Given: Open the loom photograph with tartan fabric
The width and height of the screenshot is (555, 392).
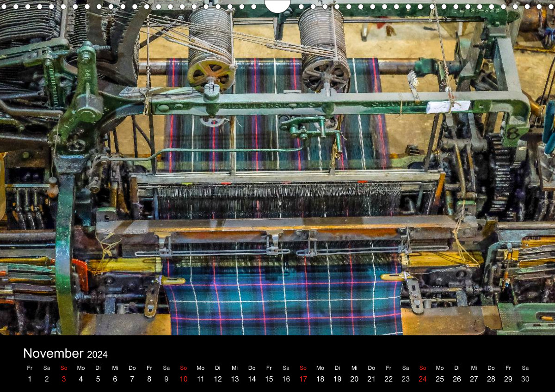Looking at the screenshot, I should point(277,167).
